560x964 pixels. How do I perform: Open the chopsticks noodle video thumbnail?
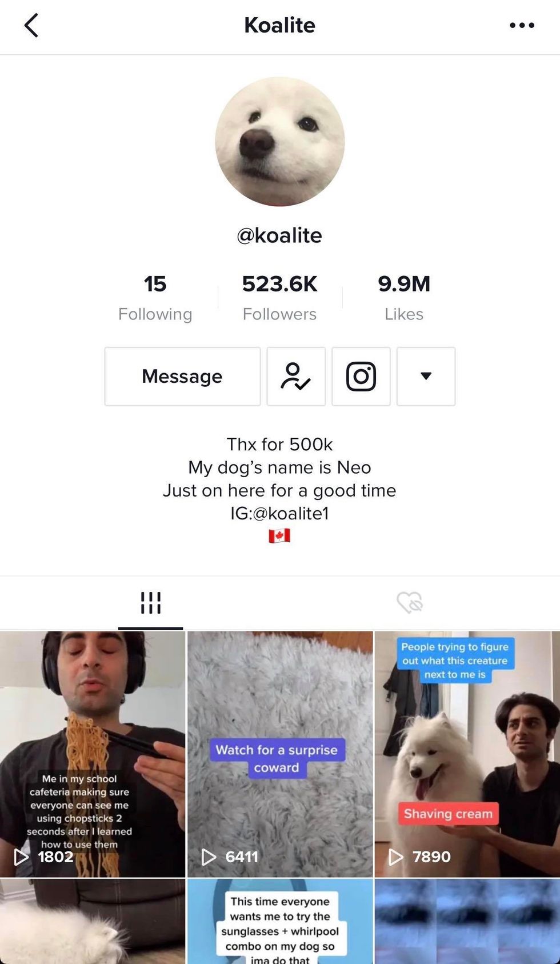pyautogui.click(x=93, y=754)
